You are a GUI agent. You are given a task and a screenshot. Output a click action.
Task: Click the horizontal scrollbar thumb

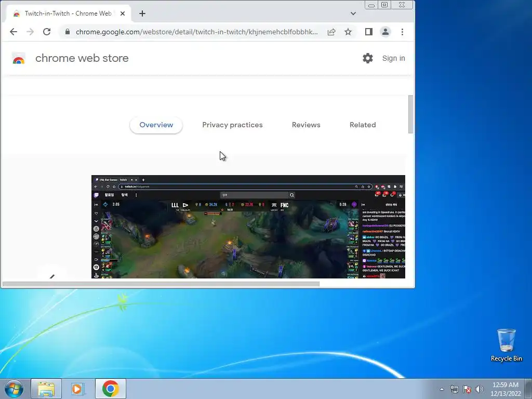(x=161, y=284)
